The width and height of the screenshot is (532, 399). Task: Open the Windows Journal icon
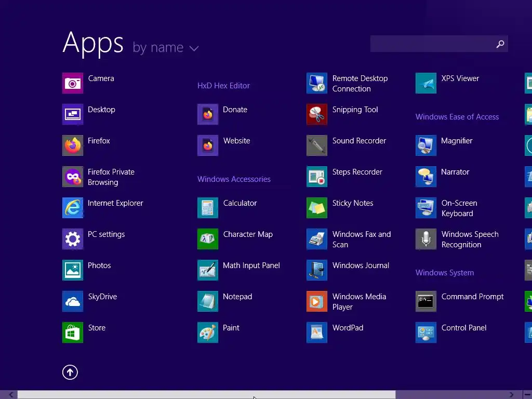[317, 270]
